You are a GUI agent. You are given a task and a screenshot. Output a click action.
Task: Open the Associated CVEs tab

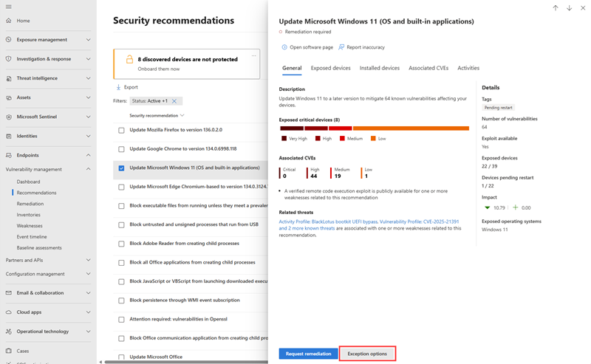(428, 68)
